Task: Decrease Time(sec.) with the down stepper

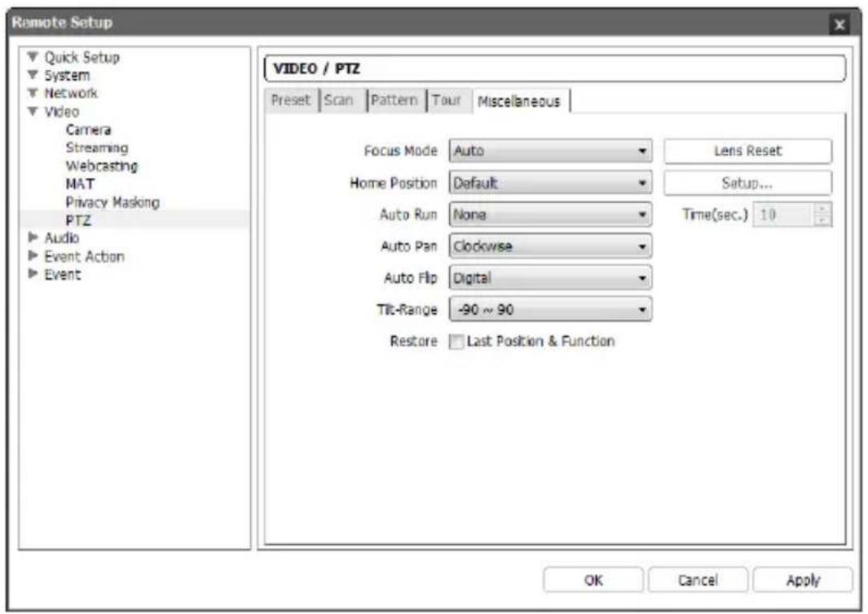Action: 822,220
